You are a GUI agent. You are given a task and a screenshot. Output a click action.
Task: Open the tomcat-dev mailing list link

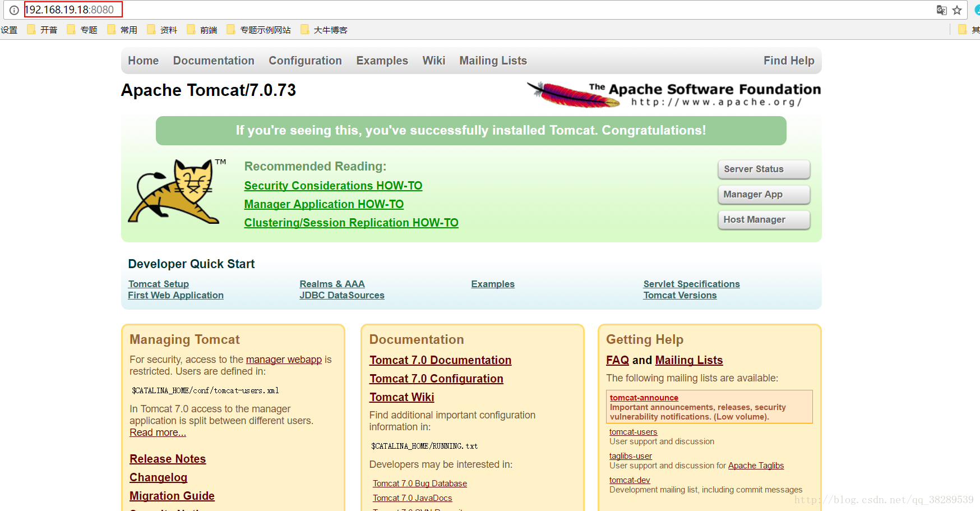(630, 480)
